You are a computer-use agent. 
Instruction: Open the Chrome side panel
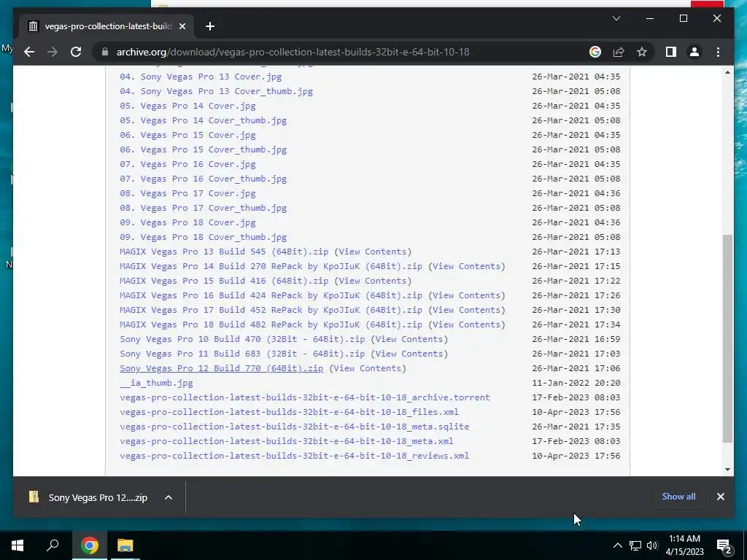click(671, 52)
